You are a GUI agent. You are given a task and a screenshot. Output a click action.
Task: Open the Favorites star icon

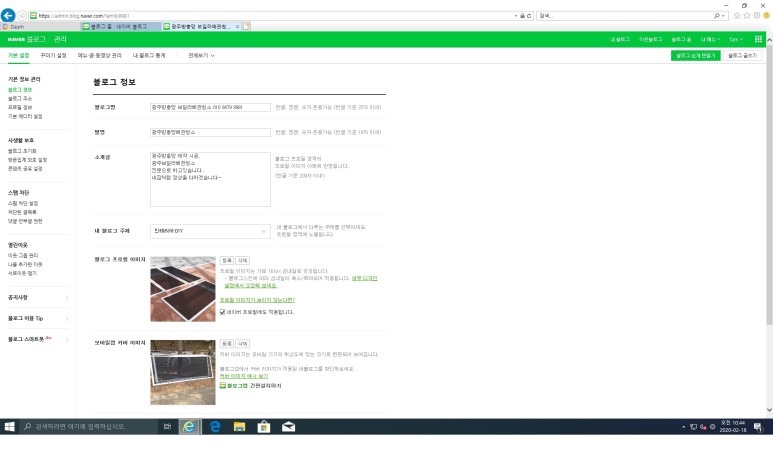(747, 15)
